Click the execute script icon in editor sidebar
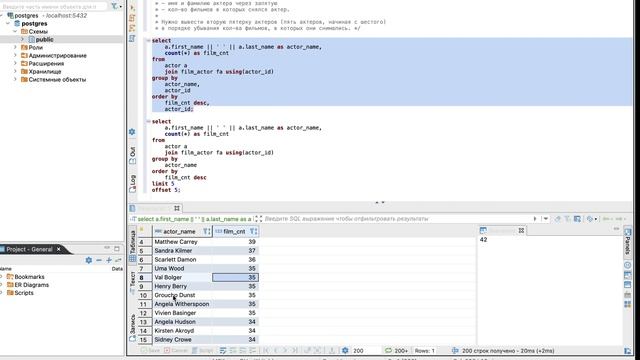640x360 pixels. 132,18
